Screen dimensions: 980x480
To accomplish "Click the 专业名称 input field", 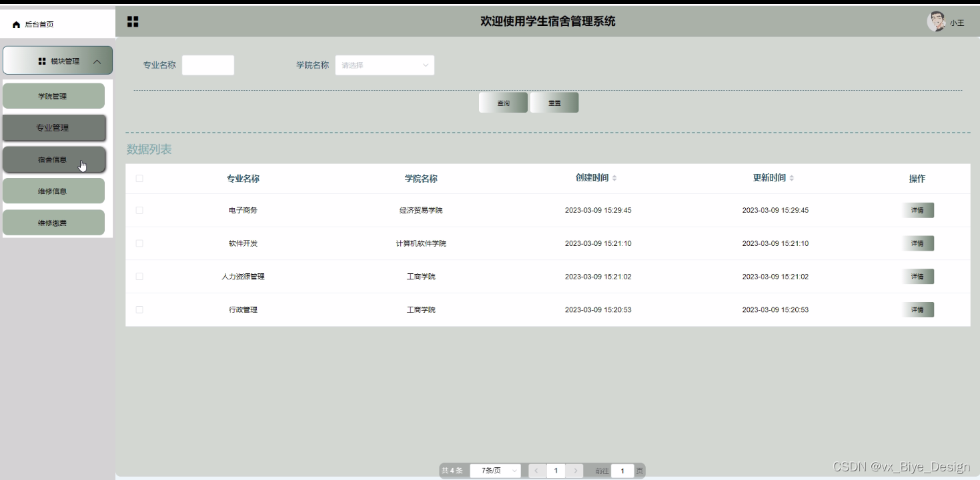I will pyautogui.click(x=208, y=65).
